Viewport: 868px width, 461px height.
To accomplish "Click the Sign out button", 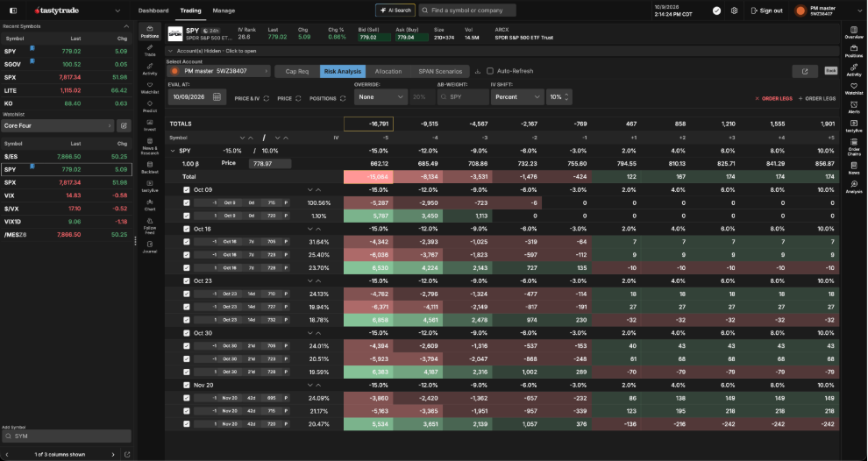I will tap(766, 11).
